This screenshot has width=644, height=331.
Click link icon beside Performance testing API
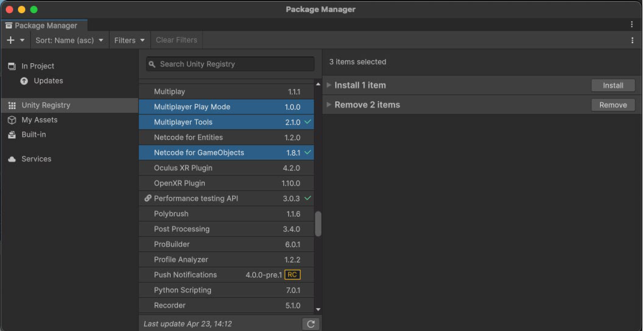[x=147, y=199]
